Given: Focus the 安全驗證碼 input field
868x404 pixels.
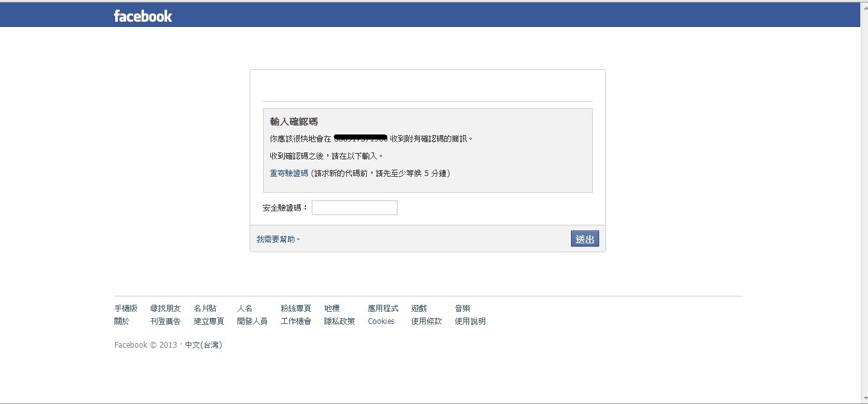Looking at the screenshot, I should [x=355, y=207].
